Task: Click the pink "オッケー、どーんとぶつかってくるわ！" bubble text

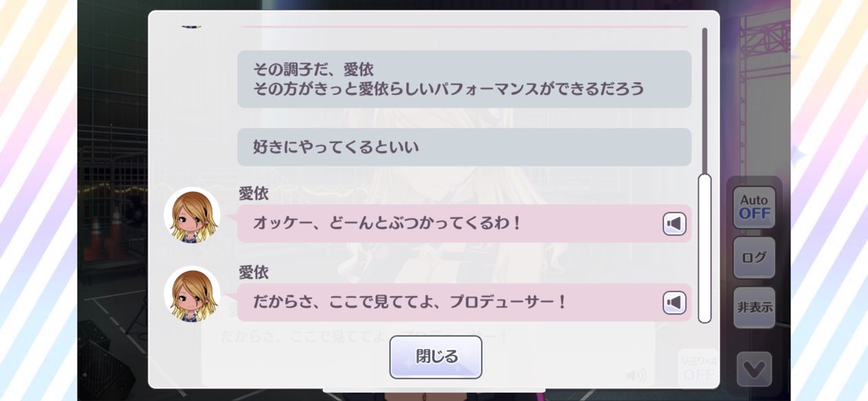Action: coord(387,223)
